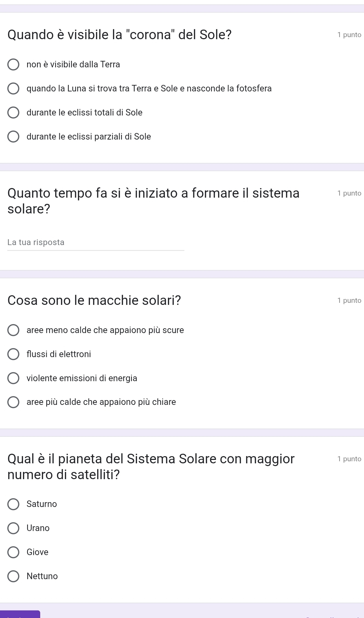Select 'durante le eclissi totali di Sole'
Viewport: 364px width, 618px height.
pyautogui.click(x=13, y=113)
